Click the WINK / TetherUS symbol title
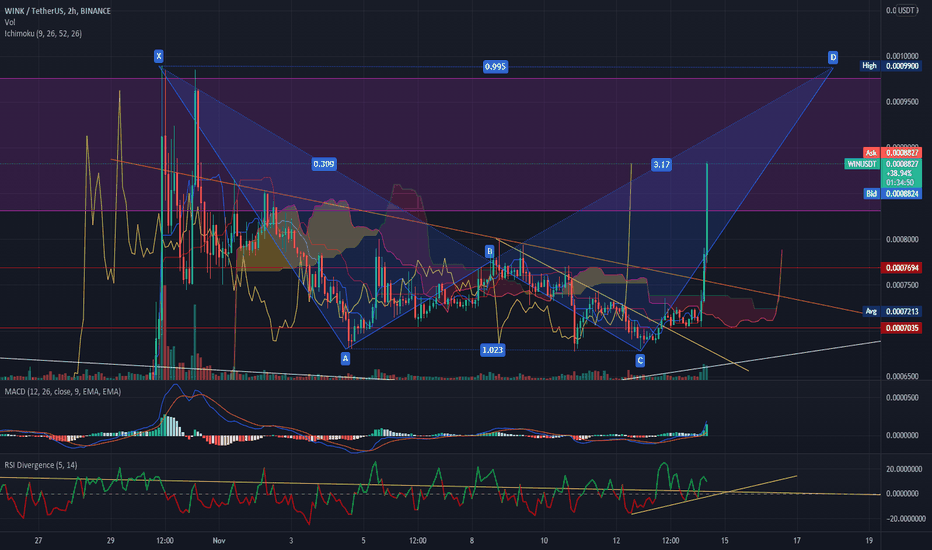The height and width of the screenshot is (550, 932). click(x=58, y=11)
